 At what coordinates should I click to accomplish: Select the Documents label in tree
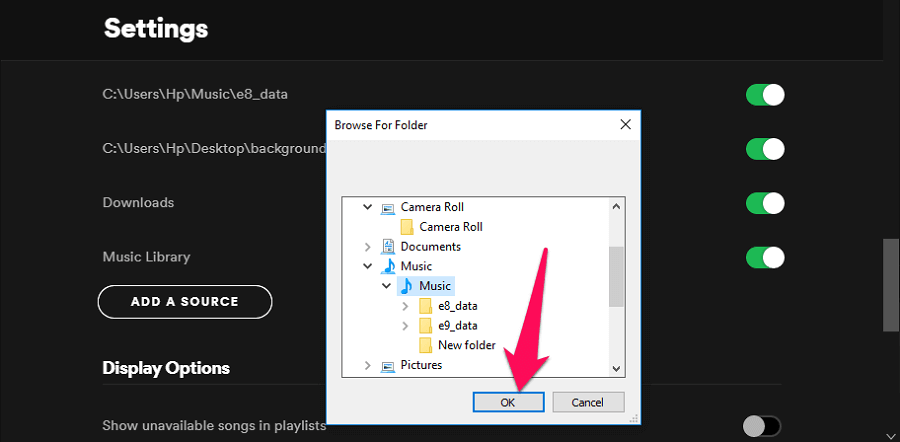coord(430,247)
